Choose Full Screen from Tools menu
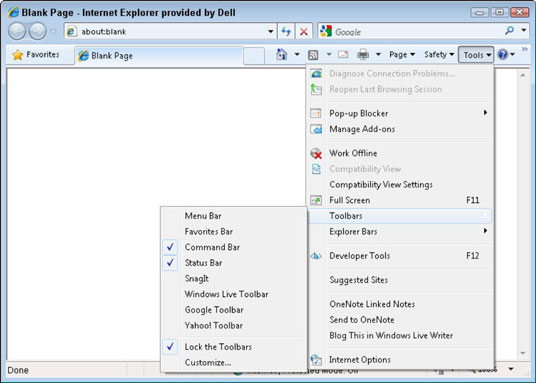This screenshot has width=536, height=383. tap(400, 200)
